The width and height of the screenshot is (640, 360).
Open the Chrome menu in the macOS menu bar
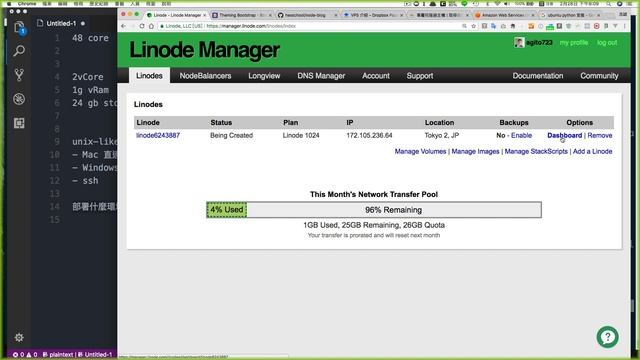tap(27, 3)
